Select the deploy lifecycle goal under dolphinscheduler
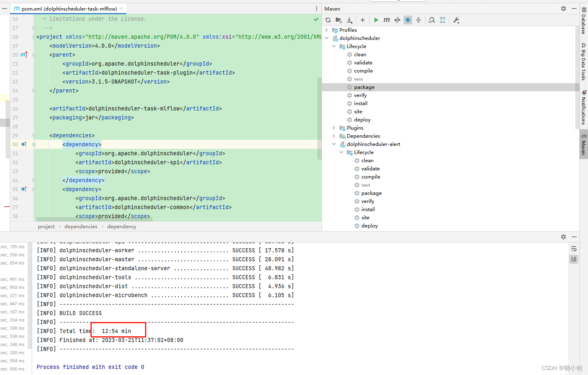This screenshot has width=588, height=375. point(362,119)
